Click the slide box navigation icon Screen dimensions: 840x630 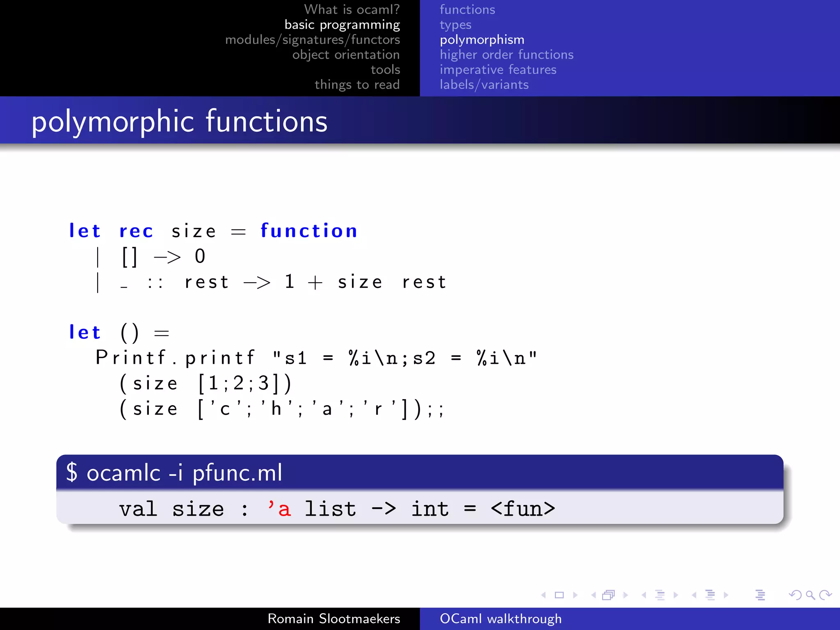pyautogui.click(x=559, y=595)
